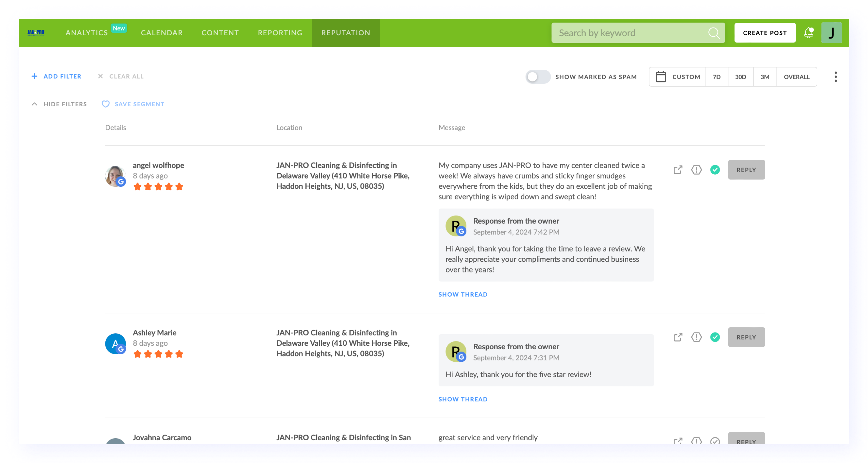Click the name angel wolfhope

coord(158,165)
